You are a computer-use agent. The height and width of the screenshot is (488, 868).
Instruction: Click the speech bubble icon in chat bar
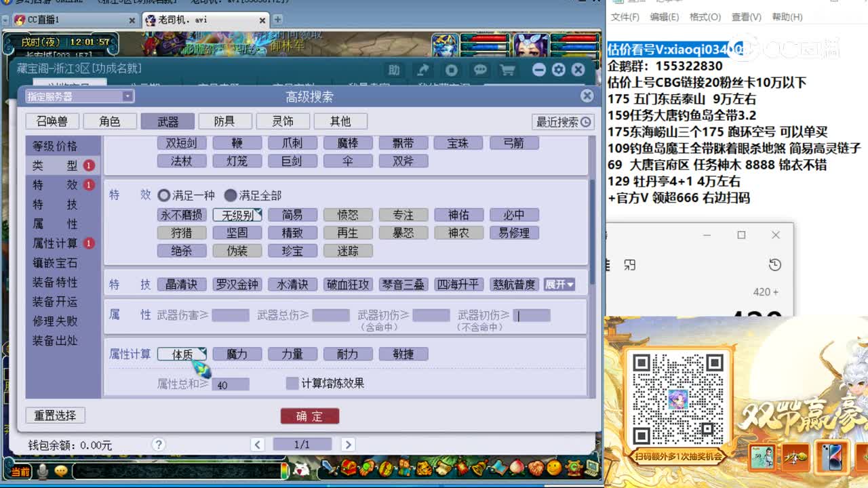[61, 471]
